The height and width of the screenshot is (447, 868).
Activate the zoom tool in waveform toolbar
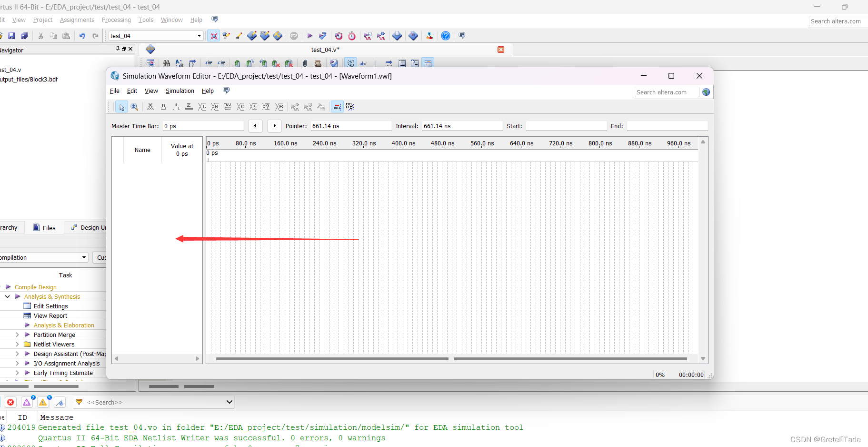tap(134, 107)
